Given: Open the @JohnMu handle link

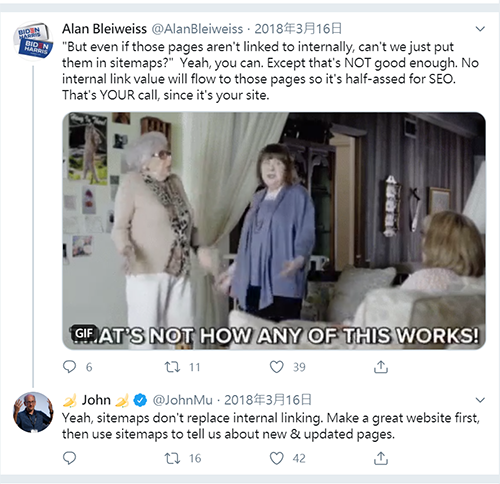Looking at the screenshot, I should (182, 400).
